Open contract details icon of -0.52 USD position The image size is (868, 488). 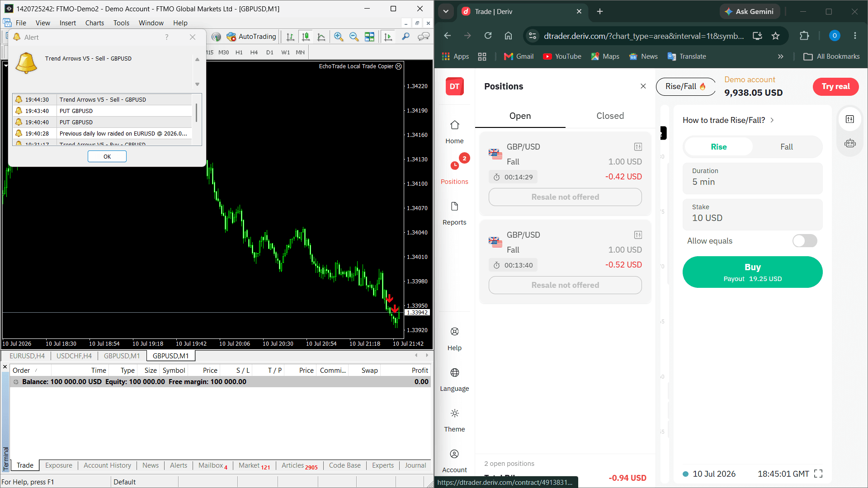638,235
